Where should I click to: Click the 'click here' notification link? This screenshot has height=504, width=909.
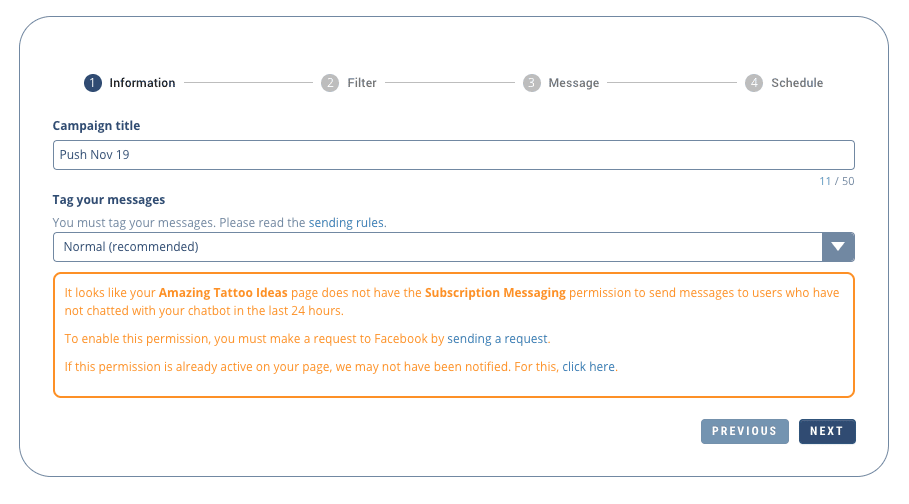(589, 367)
